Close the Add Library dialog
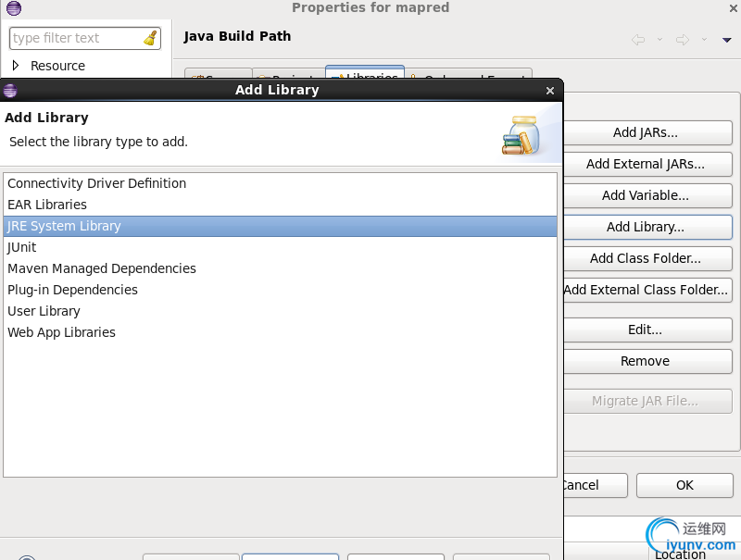Image resolution: width=741 pixels, height=560 pixels. (x=549, y=91)
